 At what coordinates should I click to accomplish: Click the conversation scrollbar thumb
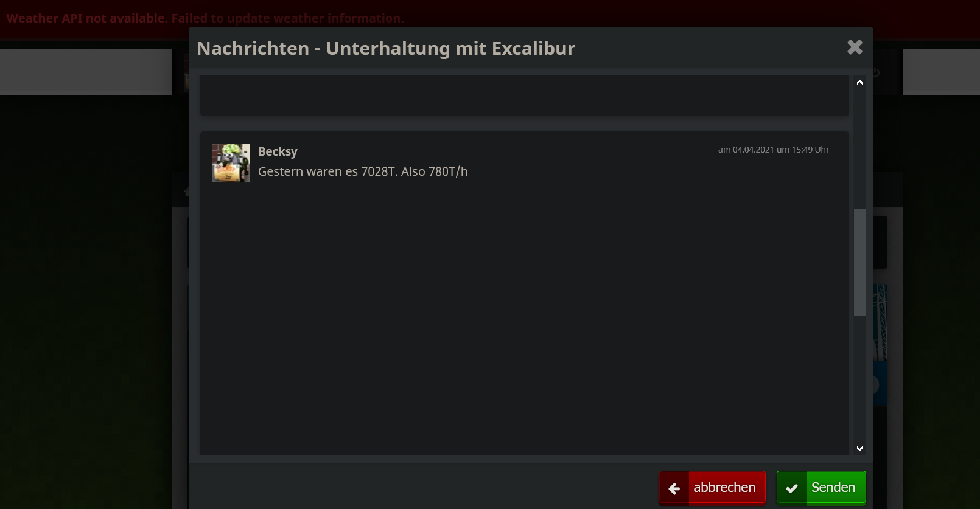859,262
